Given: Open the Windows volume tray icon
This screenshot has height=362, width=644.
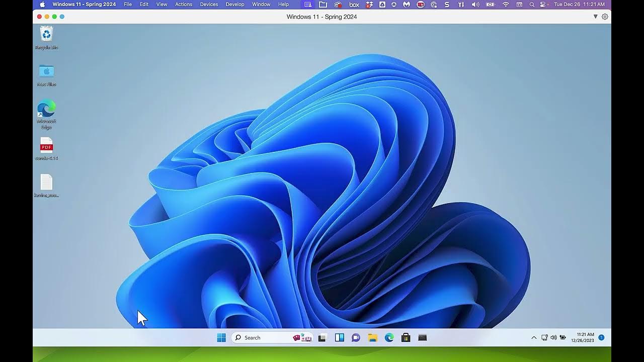Looking at the screenshot, I should pyautogui.click(x=553, y=338).
